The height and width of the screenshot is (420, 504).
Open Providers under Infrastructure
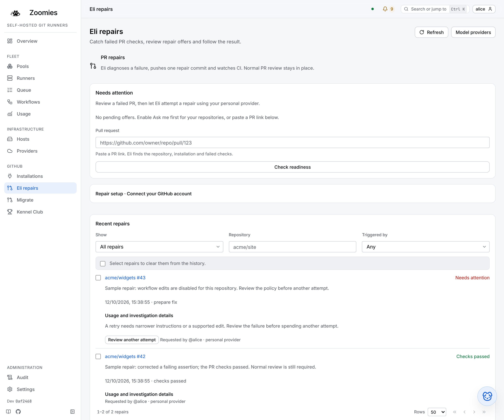point(40,151)
